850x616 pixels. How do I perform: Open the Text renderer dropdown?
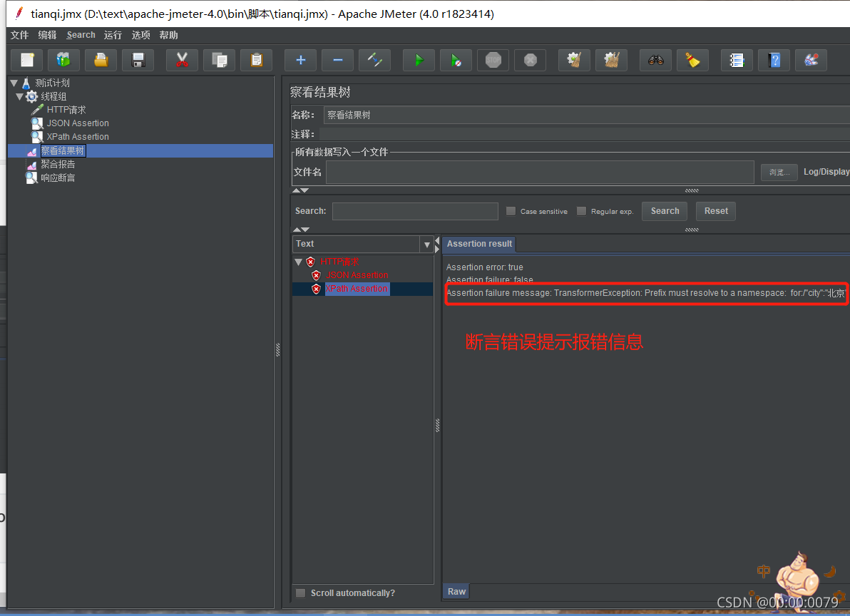427,245
